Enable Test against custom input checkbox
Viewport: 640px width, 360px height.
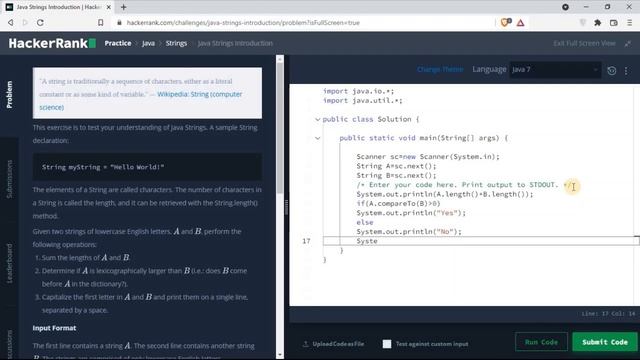[x=387, y=344]
